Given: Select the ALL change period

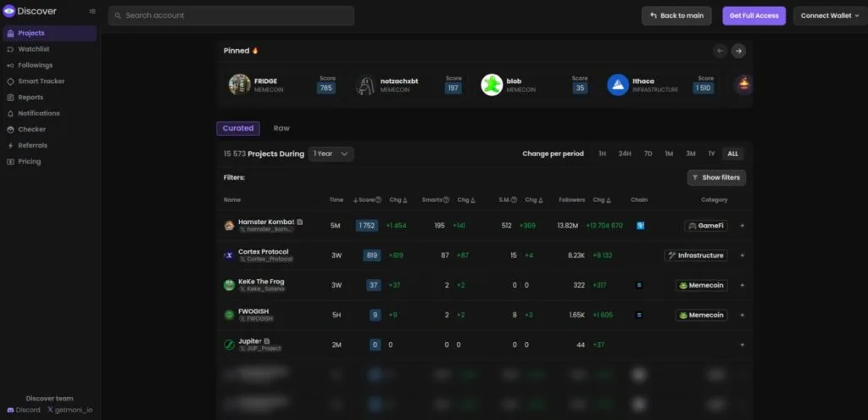Looking at the screenshot, I should coord(733,154).
